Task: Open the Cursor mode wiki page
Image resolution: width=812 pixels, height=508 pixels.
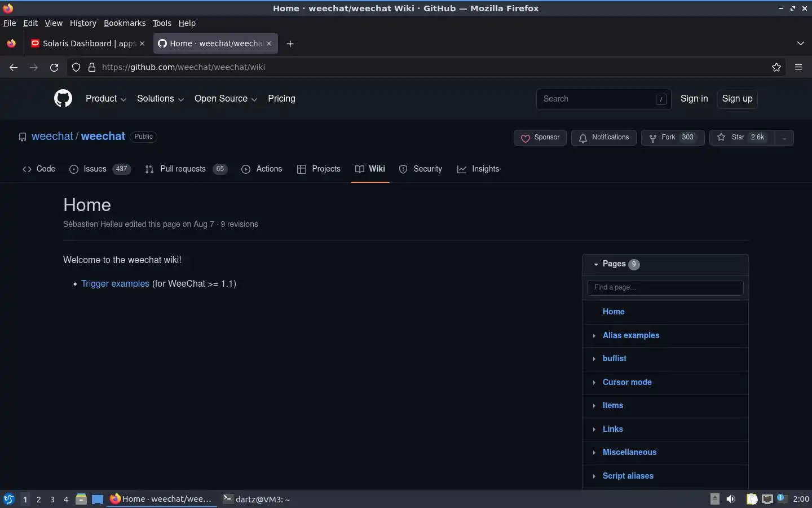Action: pyautogui.click(x=627, y=382)
